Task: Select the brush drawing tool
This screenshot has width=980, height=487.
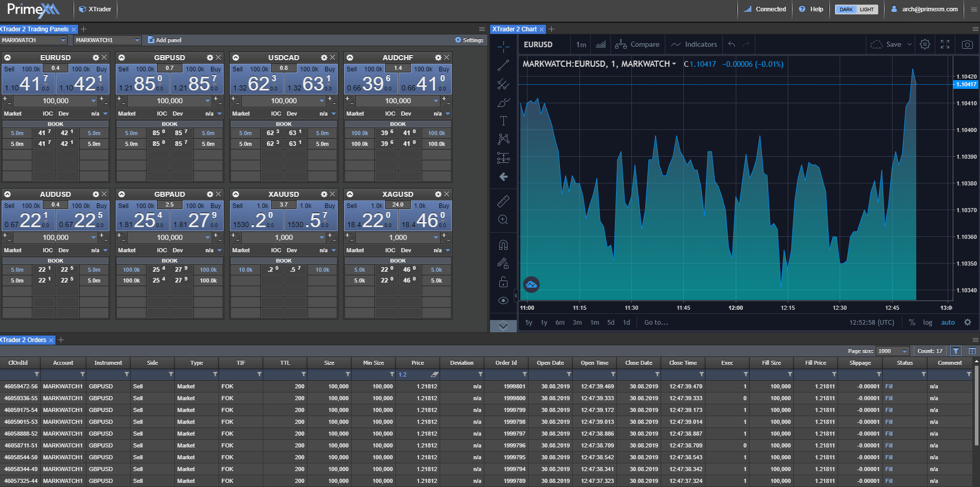Action: tap(503, 102)
